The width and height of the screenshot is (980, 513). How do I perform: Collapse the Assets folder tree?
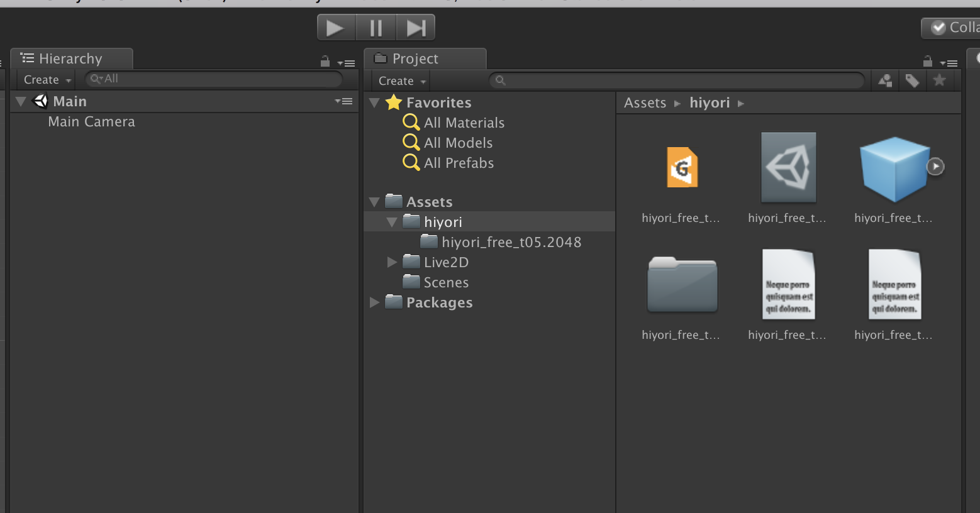[374, 202]
